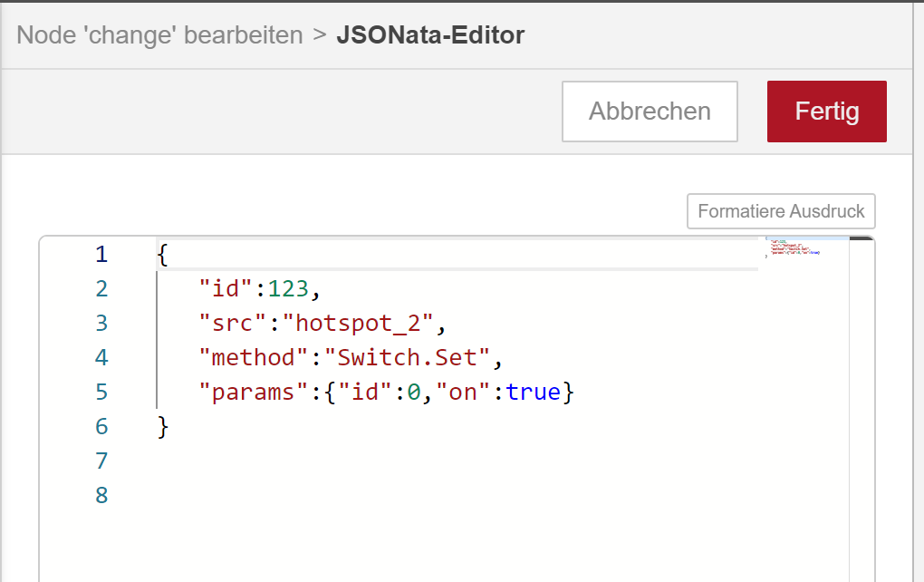This screenshot has width=924, height=582.
Task: Go back to Node 'change' bearbeiten breadcrumb
Action: tap(159, 34)
